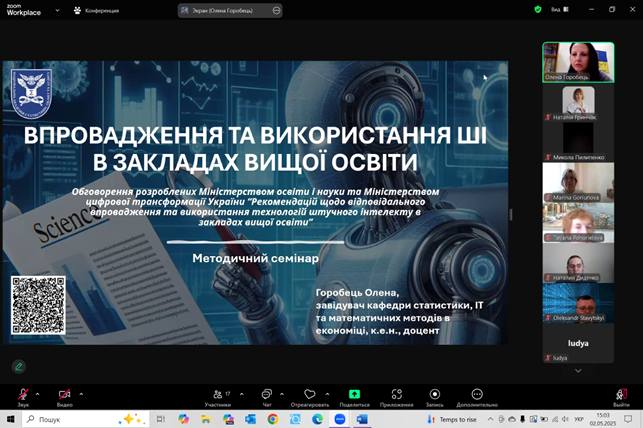Start recording with the Запись icon

tap(435, 394)
